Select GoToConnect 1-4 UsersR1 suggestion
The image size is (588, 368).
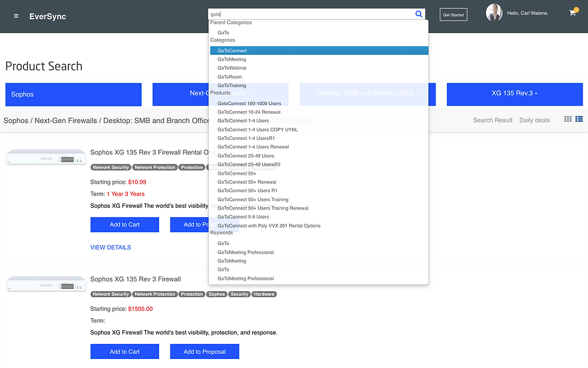click(246, 139)
